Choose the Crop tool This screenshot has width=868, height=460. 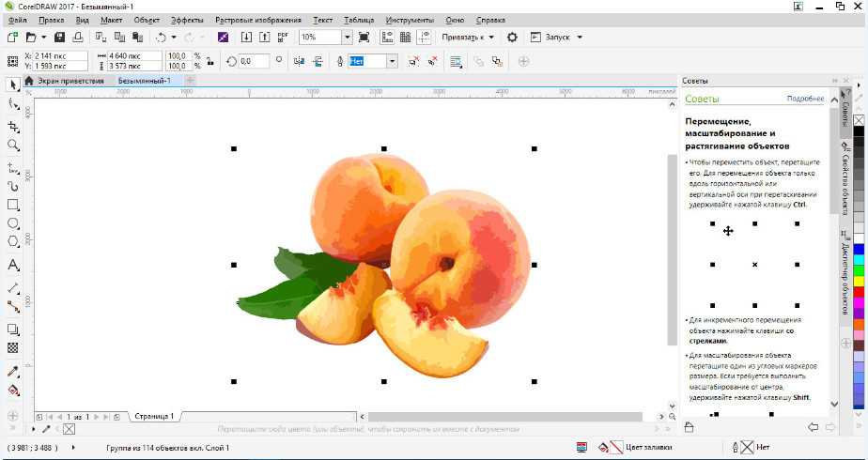13,125
